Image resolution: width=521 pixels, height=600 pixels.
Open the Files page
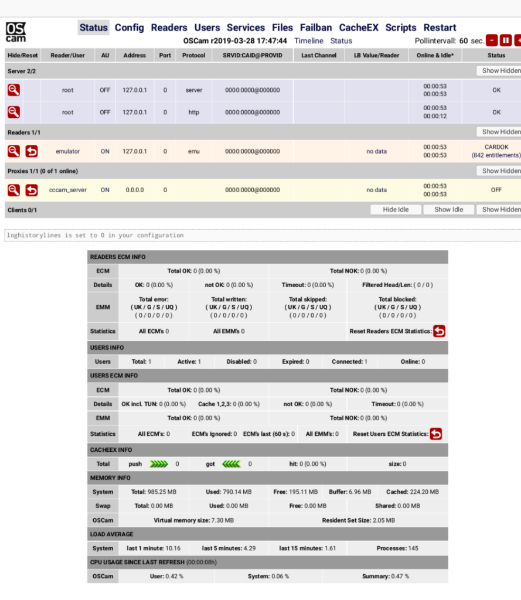pos(282,28)
